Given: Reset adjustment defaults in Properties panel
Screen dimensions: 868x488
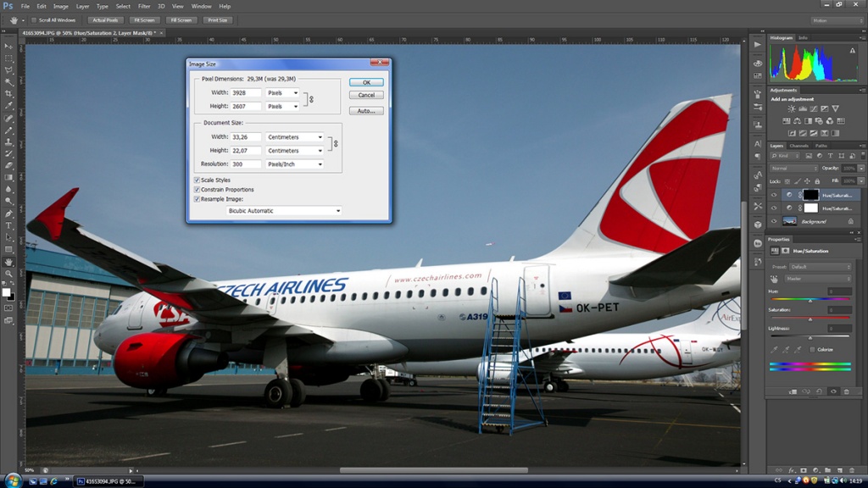Looking at the screenshot, I should point(820,391).
